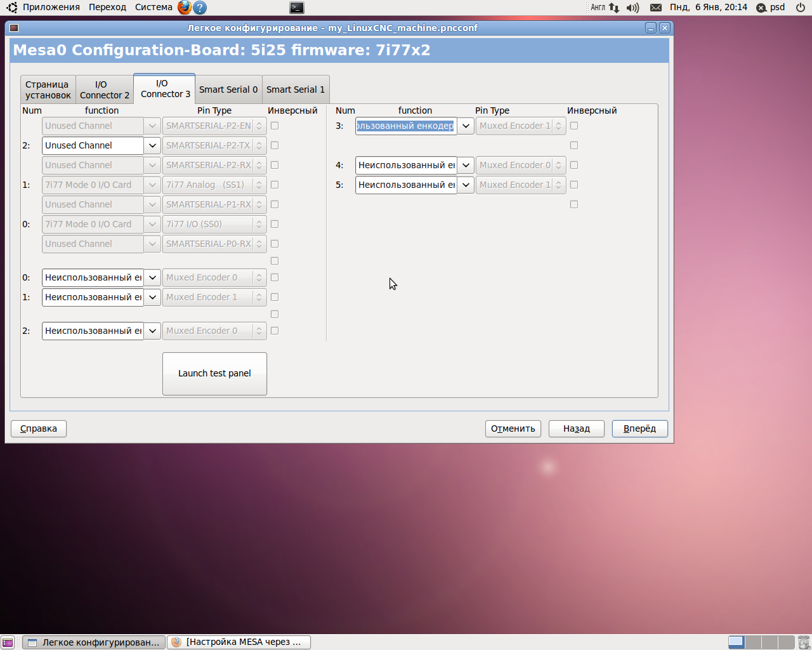Viewport: 812px width, 650px height.
Task: Open the volume control icon
Action: click(x=632, y=8)
